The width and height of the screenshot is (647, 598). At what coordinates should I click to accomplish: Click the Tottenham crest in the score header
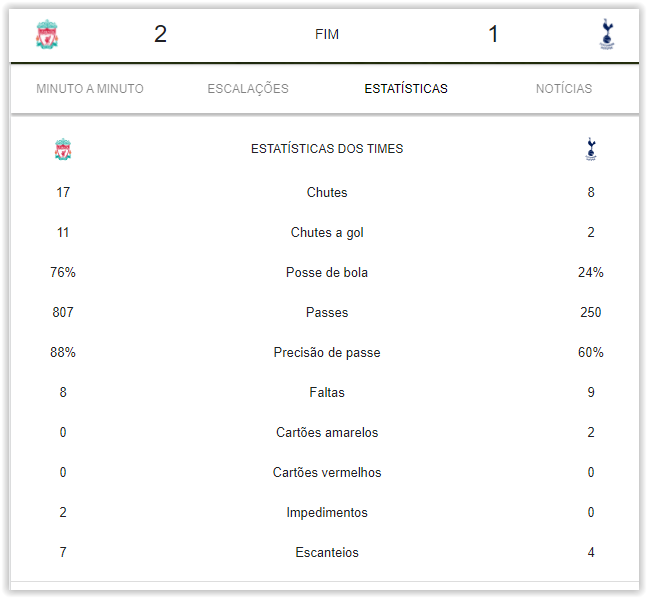[606, 35]
